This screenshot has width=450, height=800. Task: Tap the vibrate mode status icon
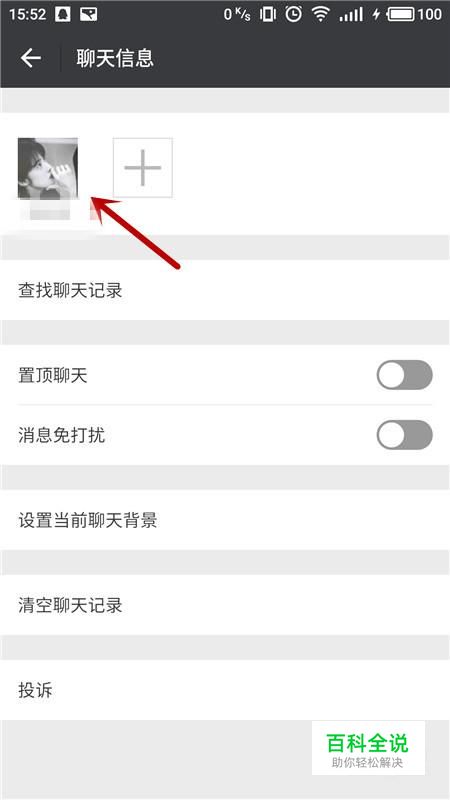click(x=267, y=14)
